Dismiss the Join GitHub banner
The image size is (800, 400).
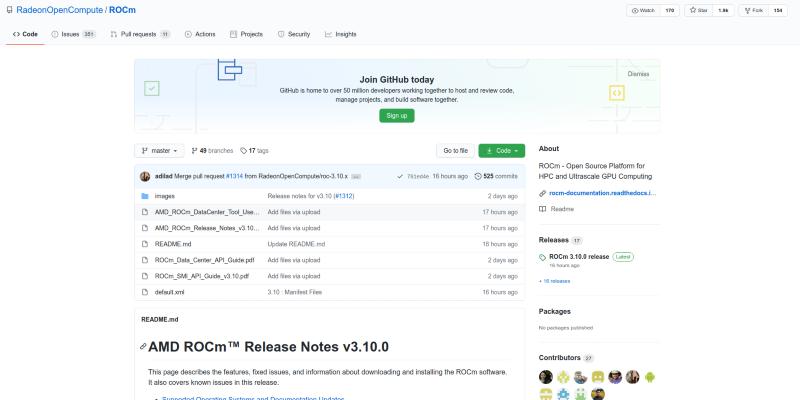tap(638, 73)
